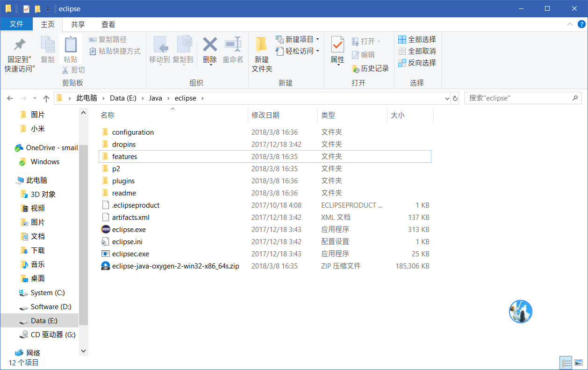Switch to large icons view in status bar
This screenshot has width=588, height=370.
click(x=579, y=363)
